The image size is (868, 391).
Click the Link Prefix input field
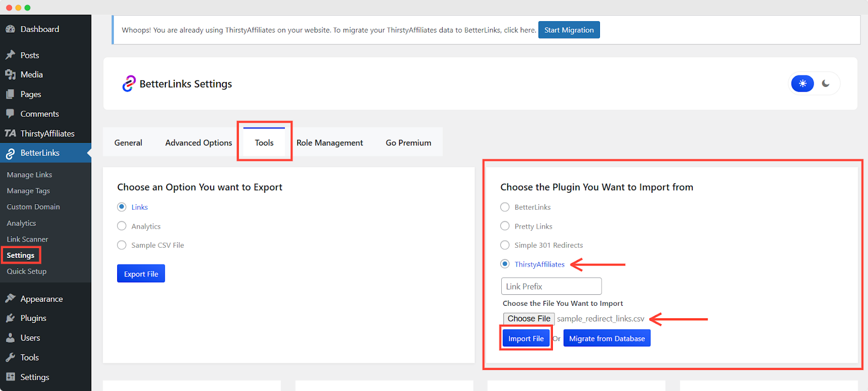(551, 286)
